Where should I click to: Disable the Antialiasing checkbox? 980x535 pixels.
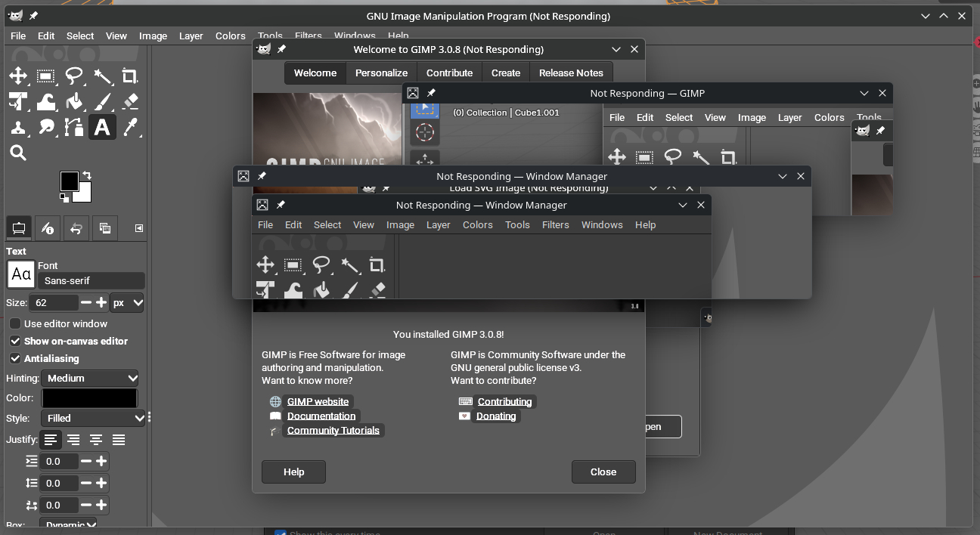pyautogui.click(x=15, y=358)
